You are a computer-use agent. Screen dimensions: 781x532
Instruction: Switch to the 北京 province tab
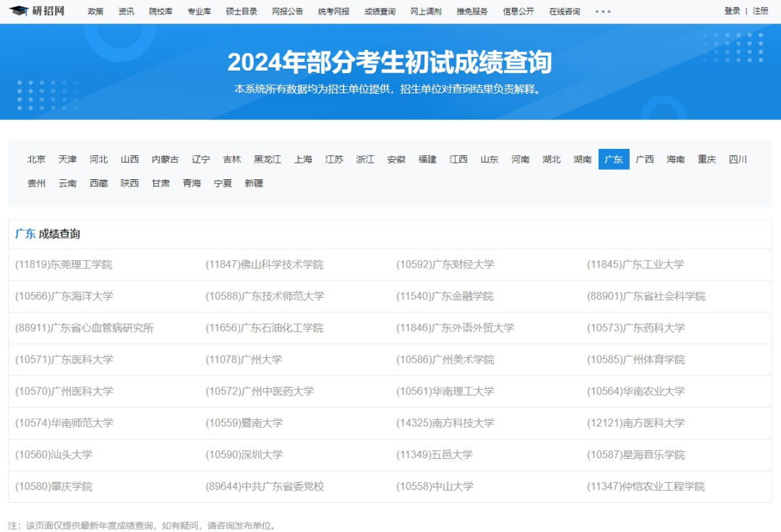(x=36, y=159)
